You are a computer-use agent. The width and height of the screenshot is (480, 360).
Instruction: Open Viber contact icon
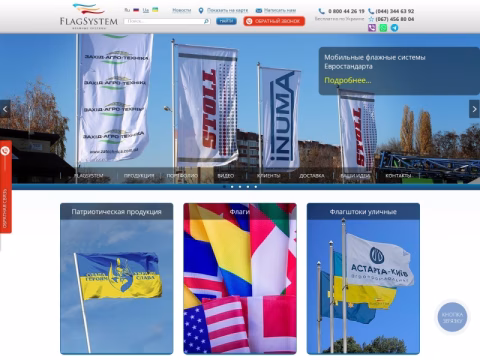tap(372, 28)
